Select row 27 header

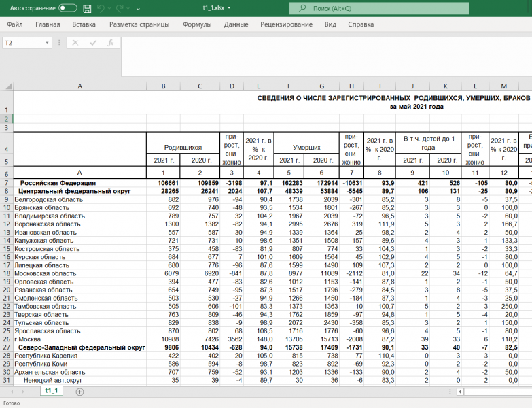click(6, 347)
